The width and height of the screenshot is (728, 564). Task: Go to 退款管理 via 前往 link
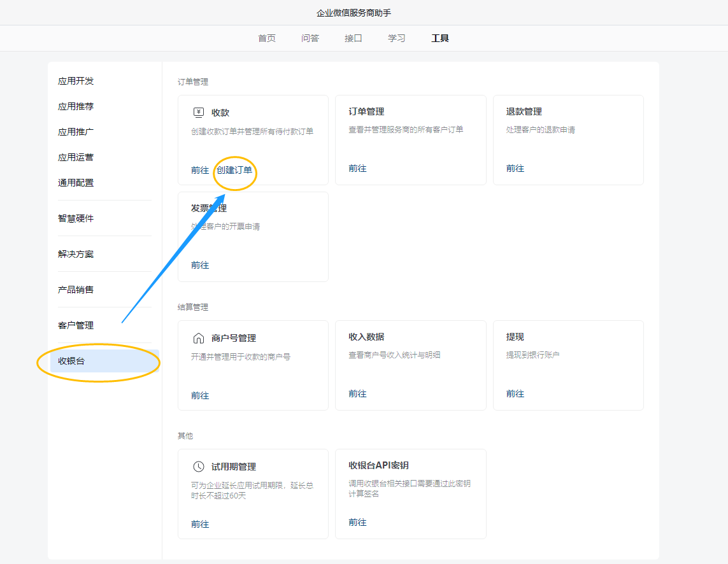pos(515,168)
